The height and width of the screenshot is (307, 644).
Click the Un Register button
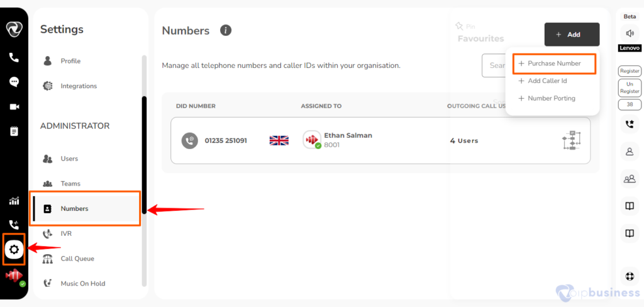[x=630, y=87]
